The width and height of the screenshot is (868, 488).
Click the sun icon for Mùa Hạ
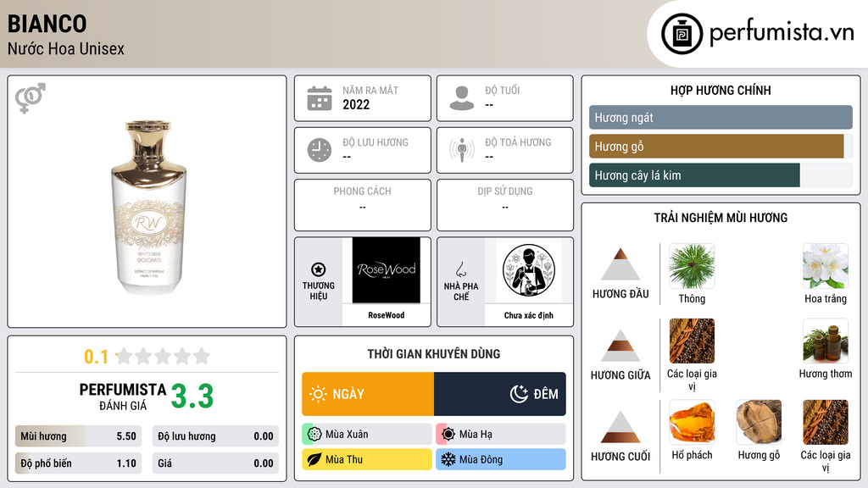(x=448, y=435)
